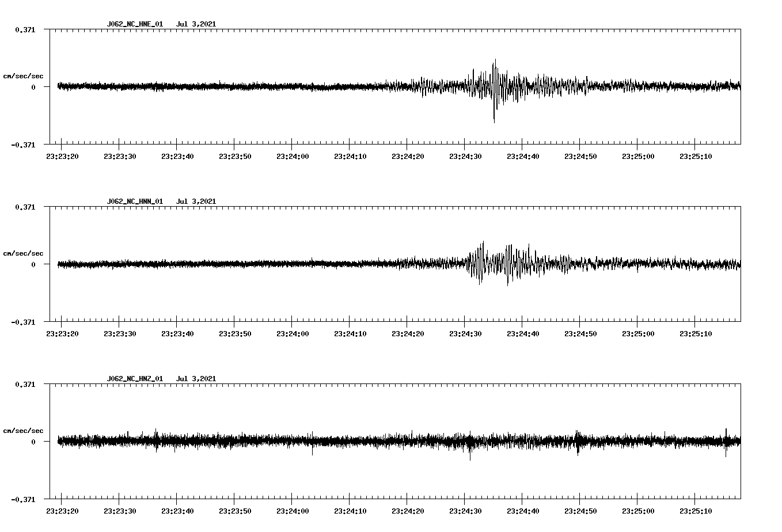Click the cm/sec/sec unit label of the HNE plot

23,76
